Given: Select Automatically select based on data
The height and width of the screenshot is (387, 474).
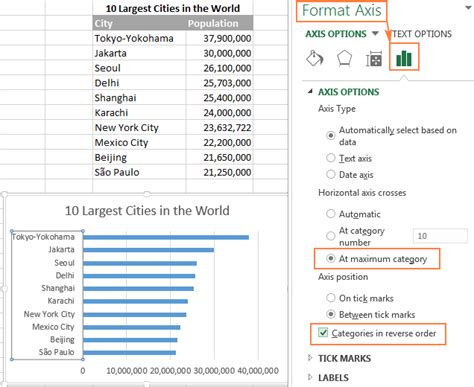Looking at the screenshot, I should tap(331, 135).
